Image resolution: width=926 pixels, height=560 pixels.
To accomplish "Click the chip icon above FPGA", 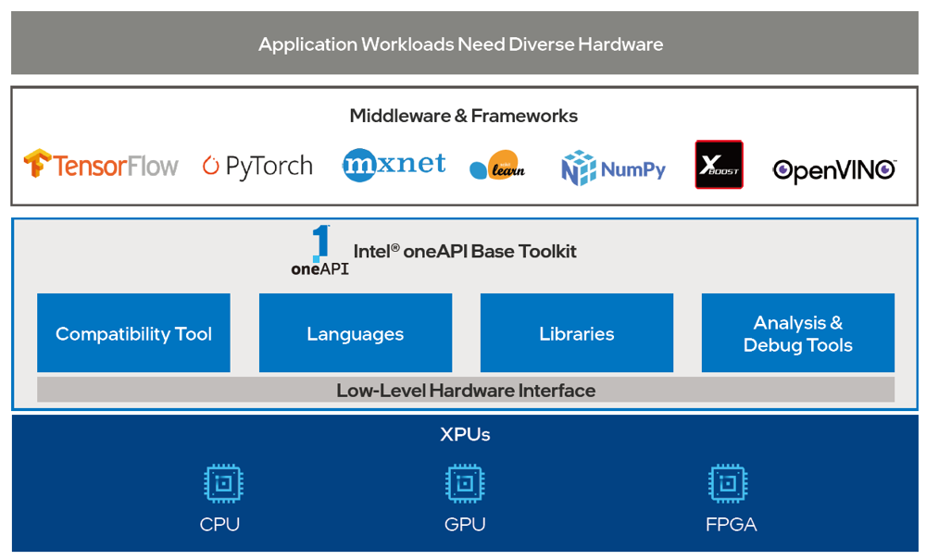I will (728, 483).
